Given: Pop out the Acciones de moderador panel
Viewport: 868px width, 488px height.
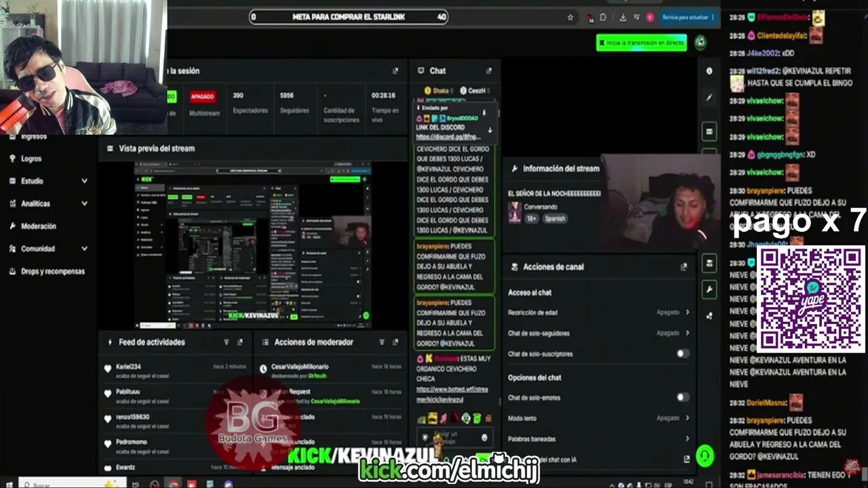Looking at the screenshot, I should click(395, 342).
